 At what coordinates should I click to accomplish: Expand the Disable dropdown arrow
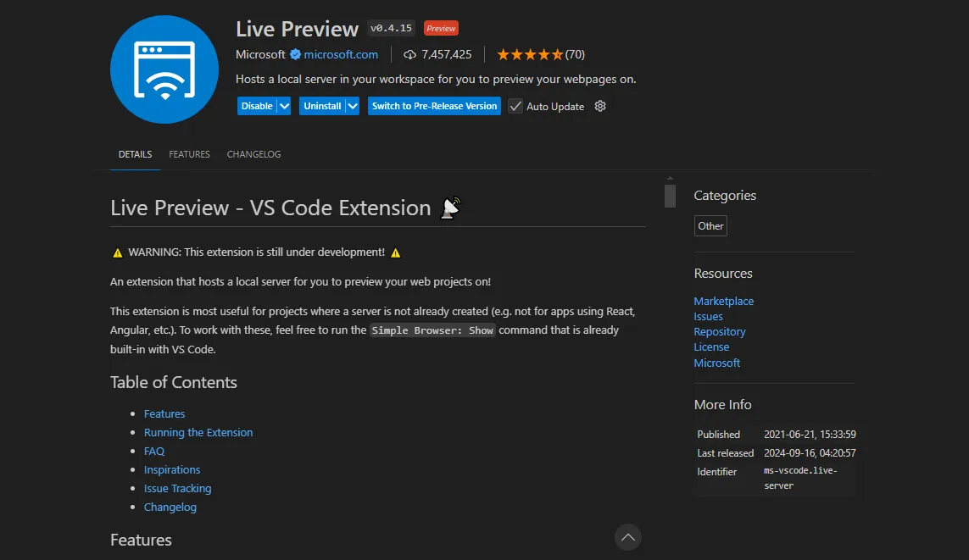click(x=284, y=106)
